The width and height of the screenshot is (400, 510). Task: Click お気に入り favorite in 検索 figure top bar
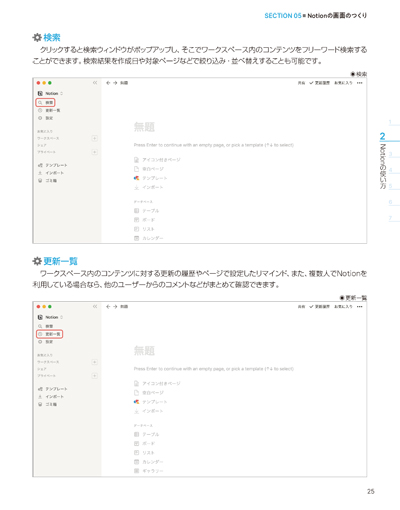(343, 83)
